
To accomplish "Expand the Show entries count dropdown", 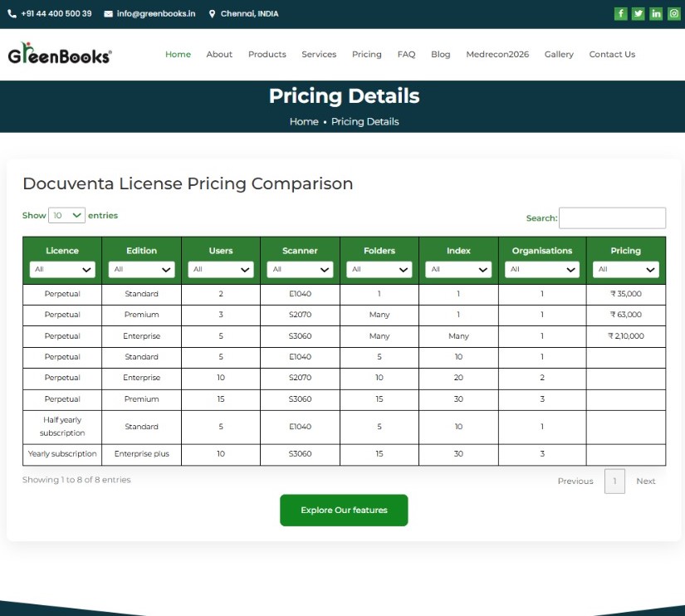I will pyautogui.click(x=67, y=215).
